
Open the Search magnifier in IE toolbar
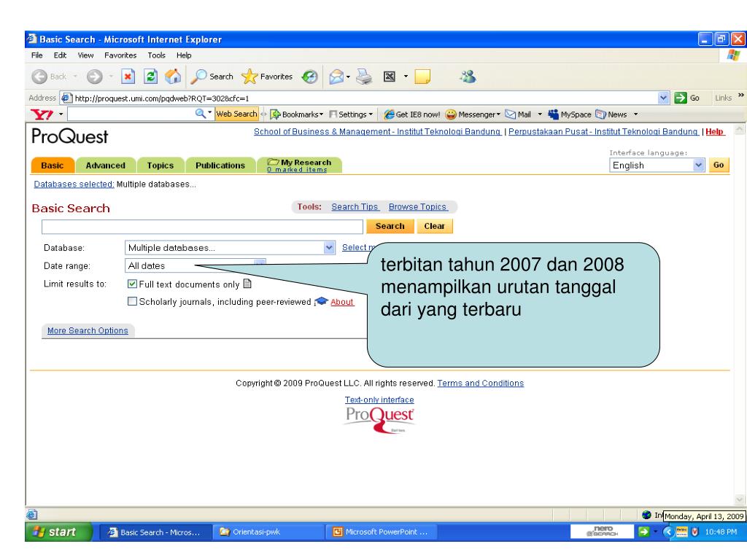[212, 76]
